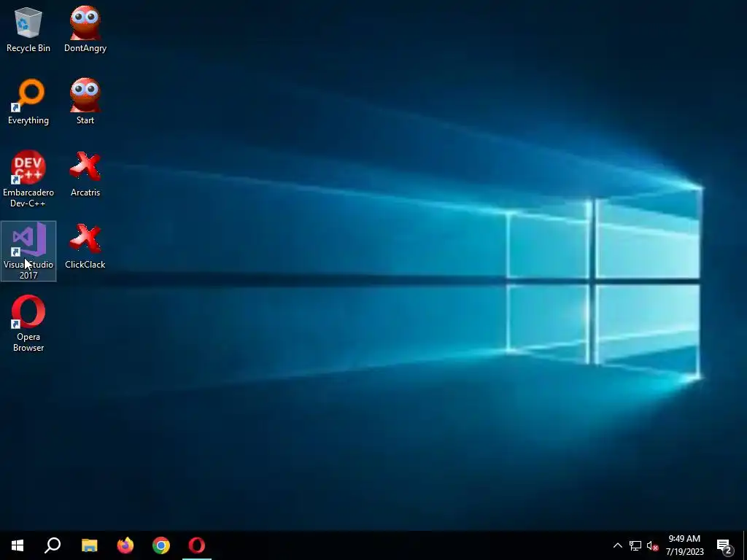Switch to Opera in the taskbar
Image resolution: width=747 pixels, height=560 pixels.
click(197, 545)
